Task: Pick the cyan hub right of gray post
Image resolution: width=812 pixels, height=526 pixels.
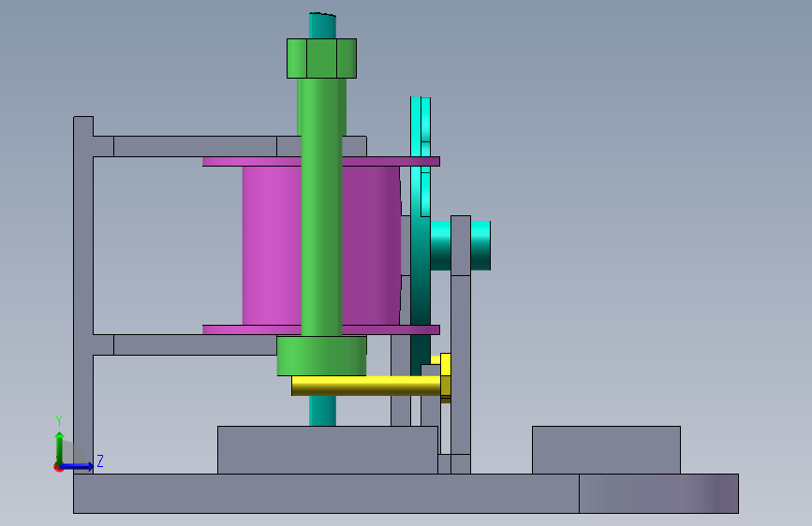Action: (x=480, y=245)
